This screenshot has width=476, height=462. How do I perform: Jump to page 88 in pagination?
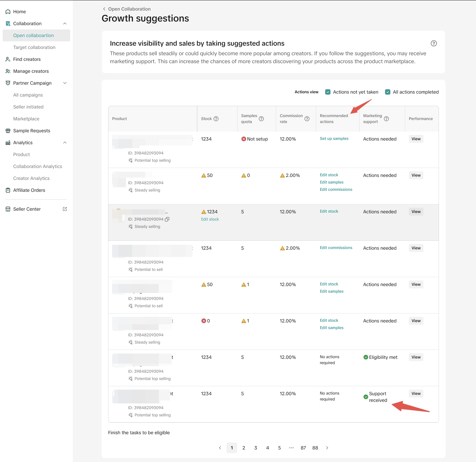pyautogui.click(x=315, y=448)
